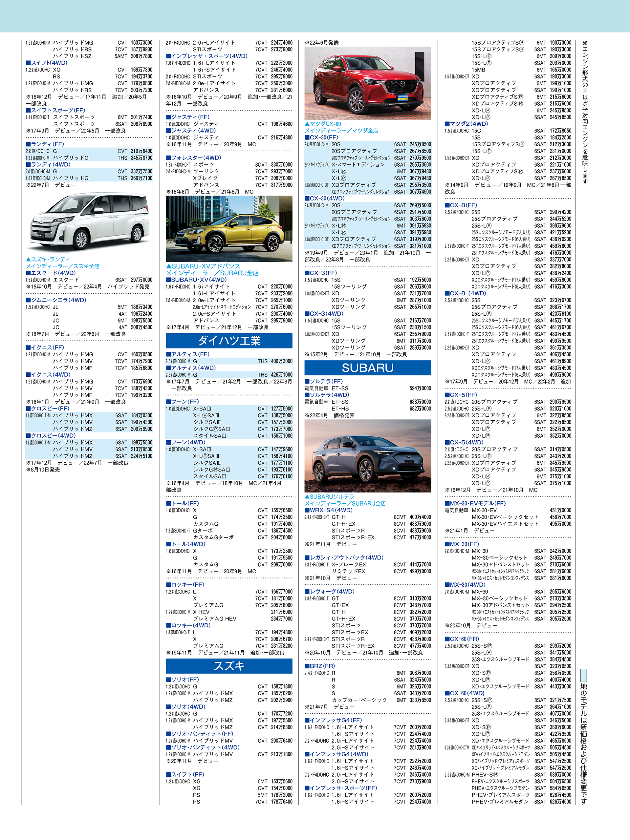Click the ■WRX・S4(4WD) heading

(x=329, y=510)
